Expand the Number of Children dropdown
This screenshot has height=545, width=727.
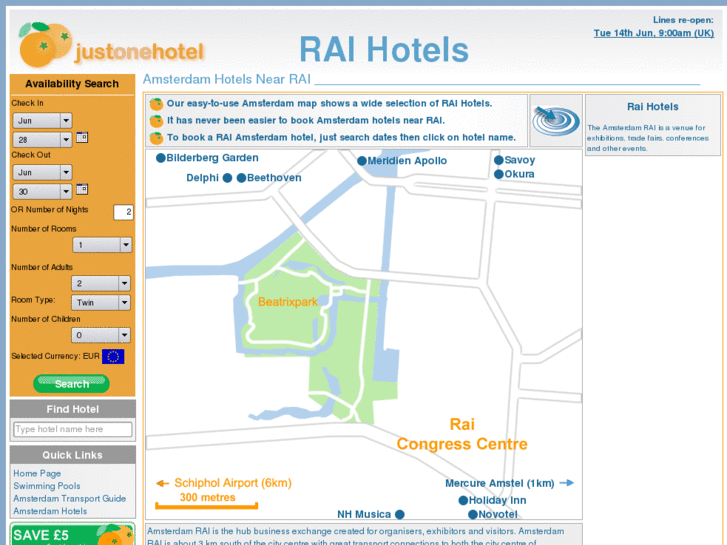coord(101,335)
